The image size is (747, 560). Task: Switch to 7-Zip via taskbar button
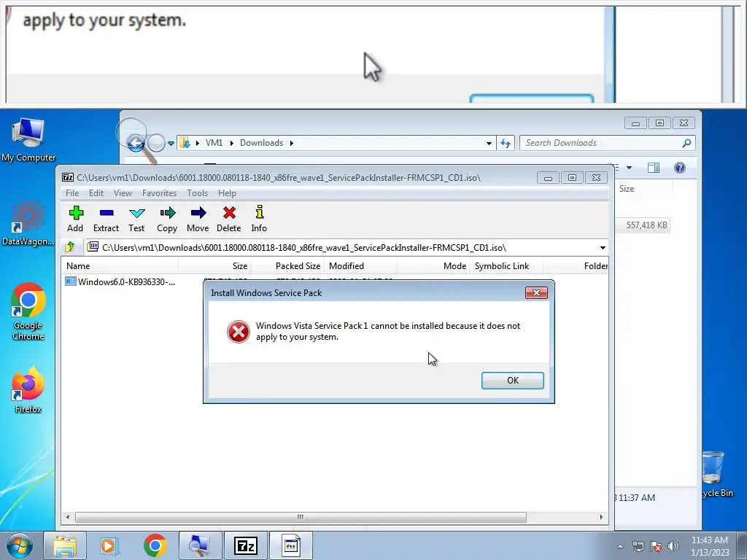245,545
